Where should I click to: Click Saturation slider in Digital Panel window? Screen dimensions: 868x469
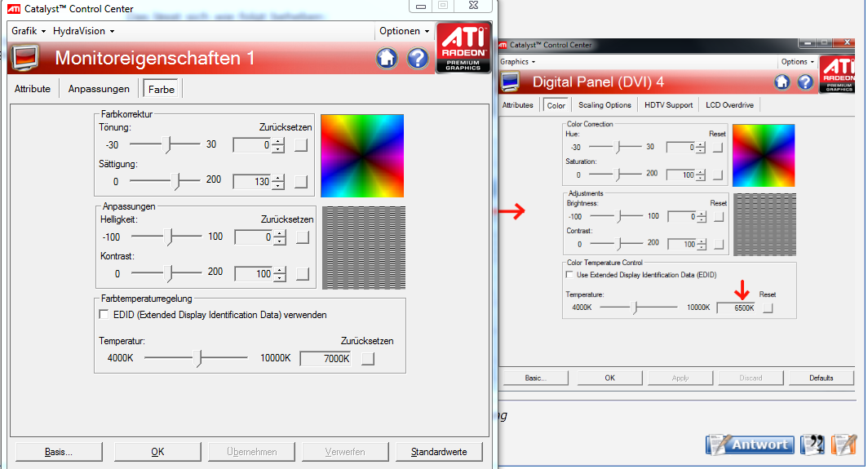click(x=618, y=175)
